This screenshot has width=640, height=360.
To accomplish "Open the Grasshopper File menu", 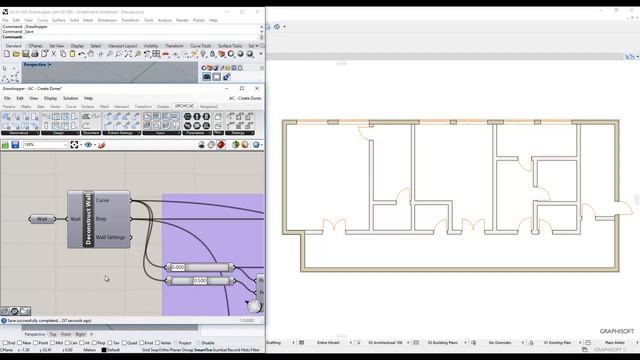I will [7, 98].
